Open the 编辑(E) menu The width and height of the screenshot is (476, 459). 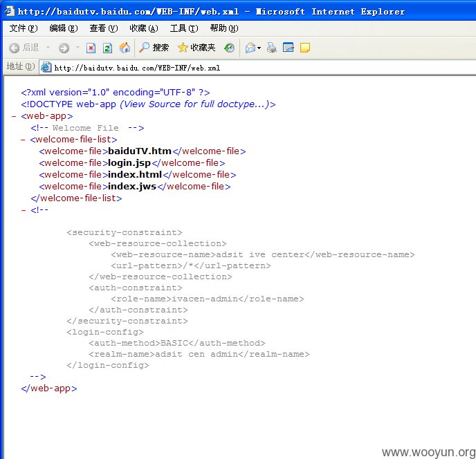click(x=64, y=28)
